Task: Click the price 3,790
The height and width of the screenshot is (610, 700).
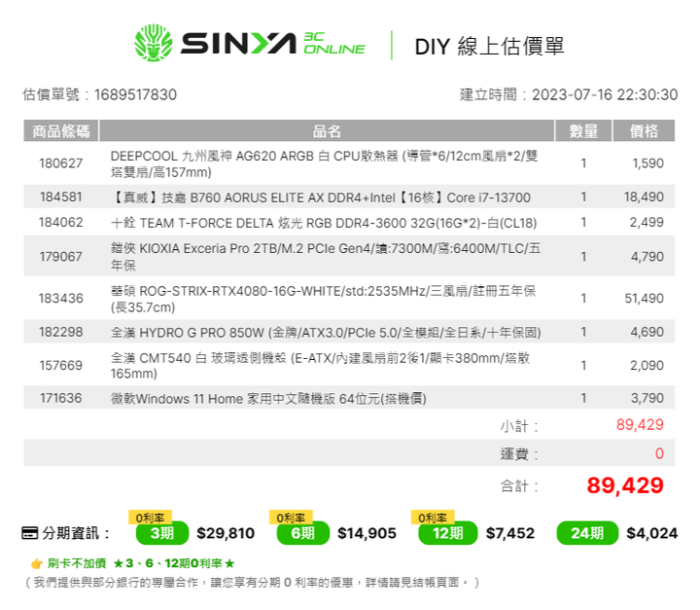Action: 647,398
